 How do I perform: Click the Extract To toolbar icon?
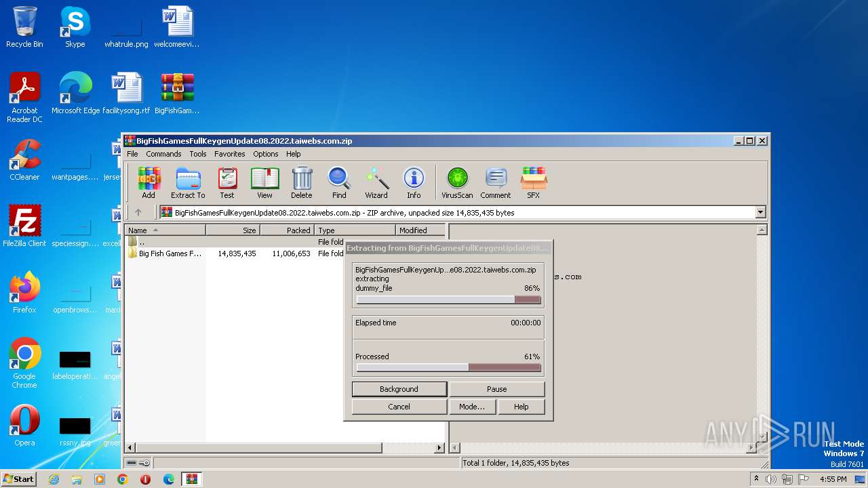coord(188,183)
